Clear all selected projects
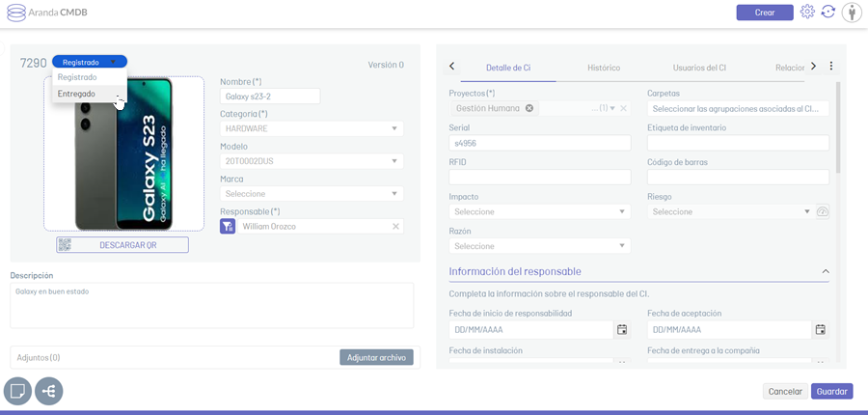This screenshot has height=415, width=868. click(623, 108)
